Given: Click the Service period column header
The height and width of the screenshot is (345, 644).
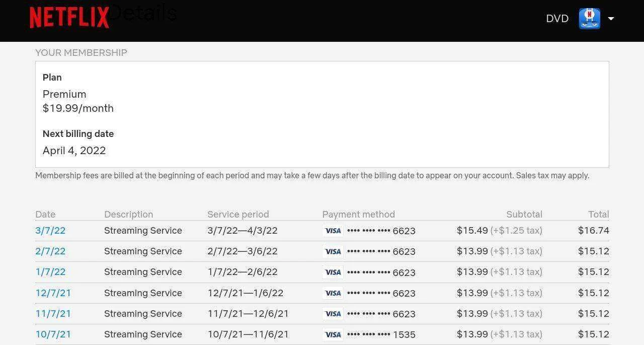Looking at the screenshot, I should tap(238, 215).
